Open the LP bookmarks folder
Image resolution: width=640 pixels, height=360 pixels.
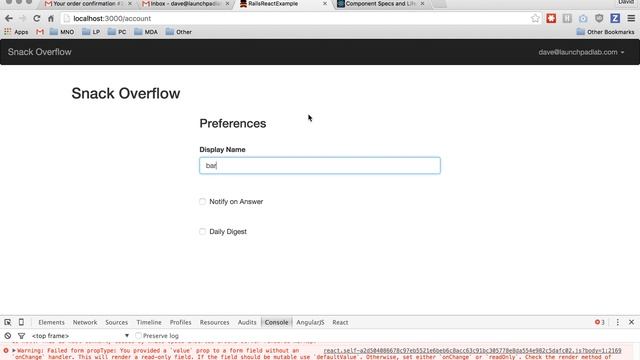[91, 32]
